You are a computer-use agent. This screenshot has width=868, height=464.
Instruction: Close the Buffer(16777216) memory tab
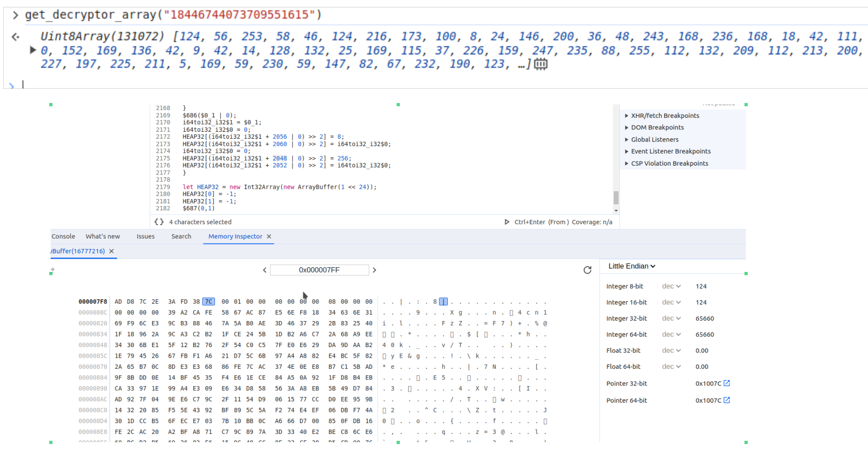click(111, 251)
